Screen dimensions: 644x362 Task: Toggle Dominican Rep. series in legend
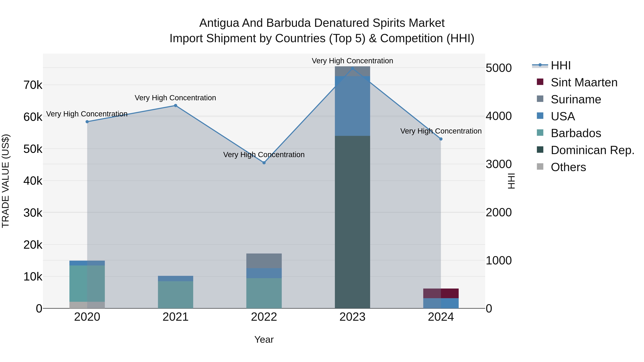coord(586,150)
